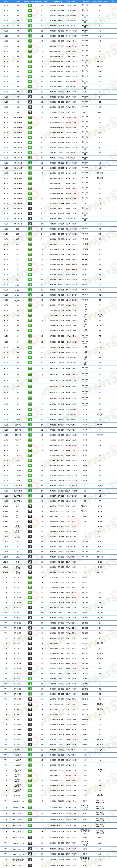Click the petrol icon in Audi COUPE WN row

30,410
